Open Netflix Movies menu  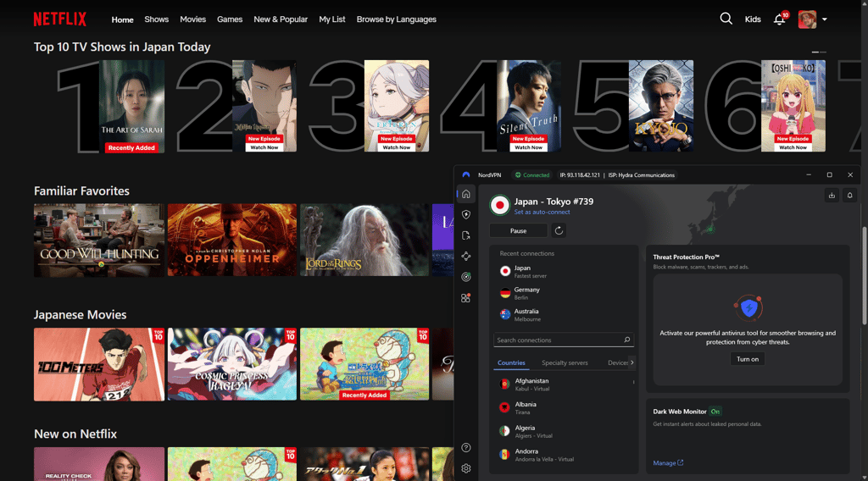coord(192,19)
